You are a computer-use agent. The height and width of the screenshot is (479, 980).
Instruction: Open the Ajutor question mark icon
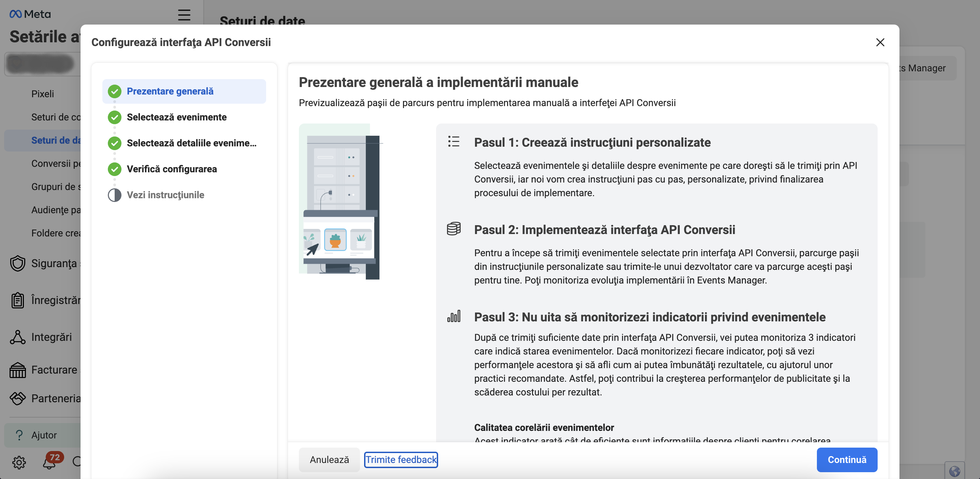coord(19,435)
